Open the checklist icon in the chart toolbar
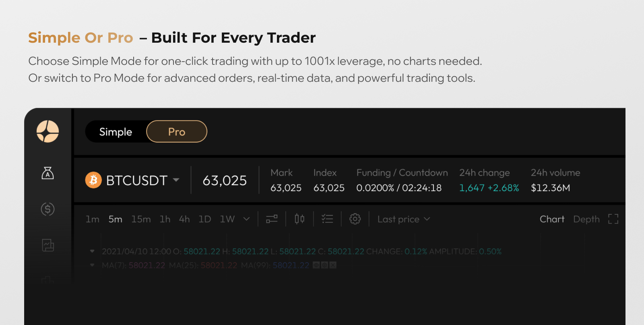This screenshot has width=644, height=325. [x=327, y=219]
